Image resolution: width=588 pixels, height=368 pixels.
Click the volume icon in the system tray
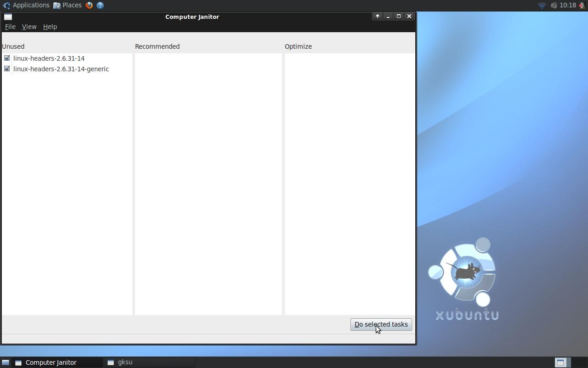[554, 6]
